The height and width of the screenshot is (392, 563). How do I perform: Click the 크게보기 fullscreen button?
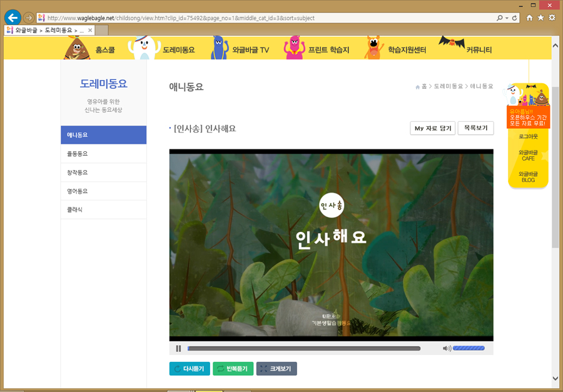click(276, 369)
